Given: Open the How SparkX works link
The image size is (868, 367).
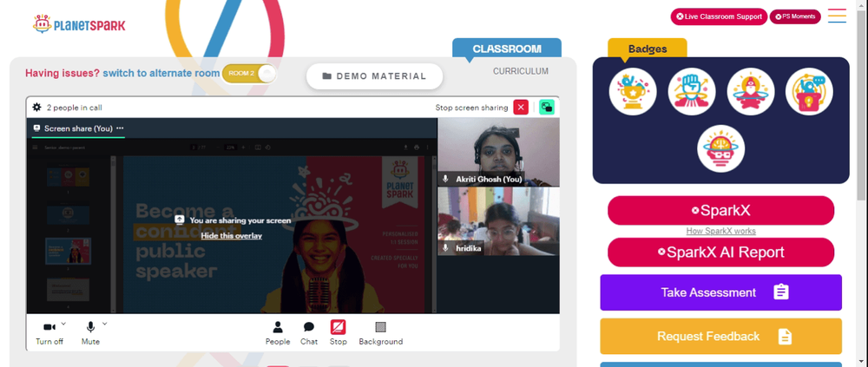Looking at the screenshot, I should (720, 232).
